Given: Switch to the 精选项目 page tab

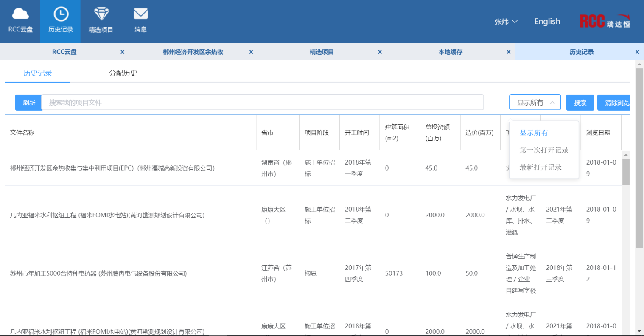Looking at the screenshot, I should [322, 52].
